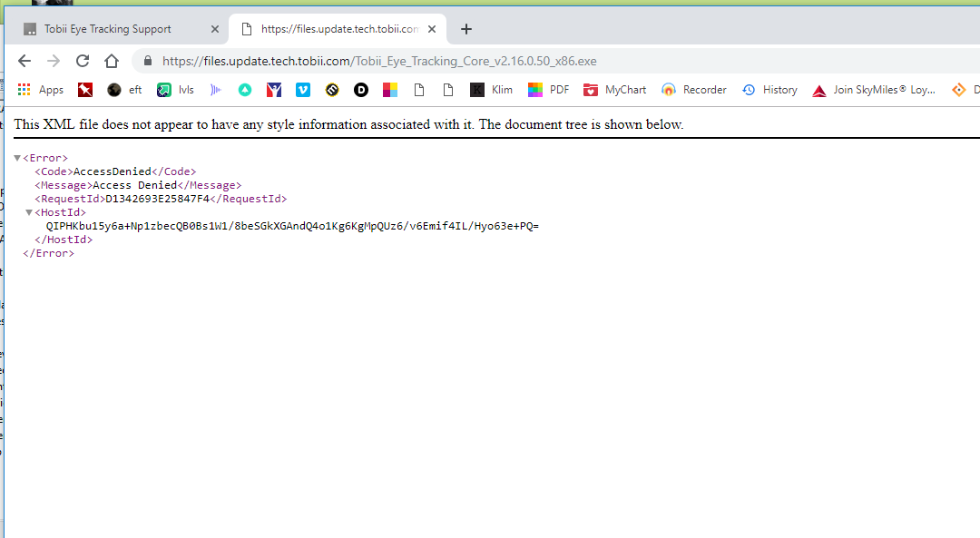Open the yellow-black circular bookmark icon

332,90
